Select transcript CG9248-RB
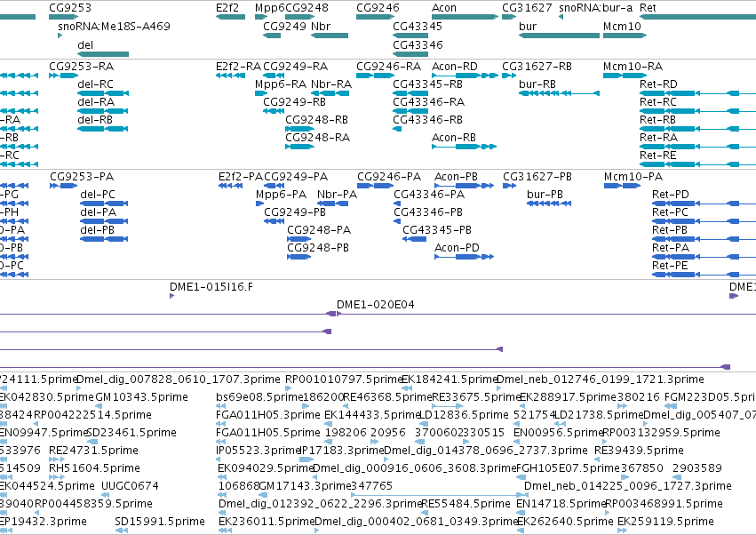 pyautogui.click(x=300, y=129)
